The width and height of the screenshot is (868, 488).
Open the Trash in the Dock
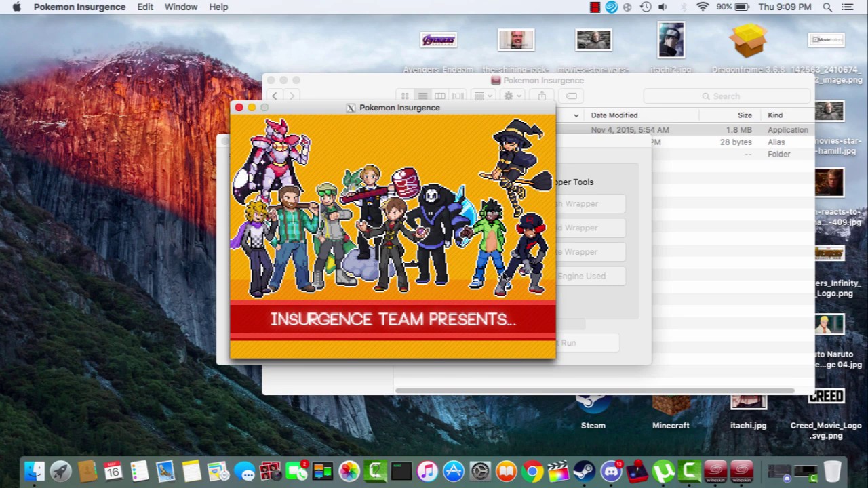832,471
